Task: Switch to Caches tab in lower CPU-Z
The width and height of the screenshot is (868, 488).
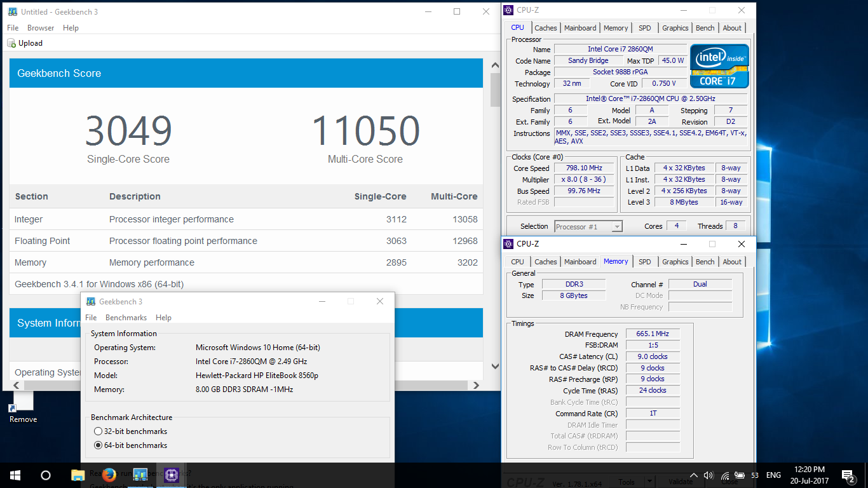Action: [x=546, y=262]
